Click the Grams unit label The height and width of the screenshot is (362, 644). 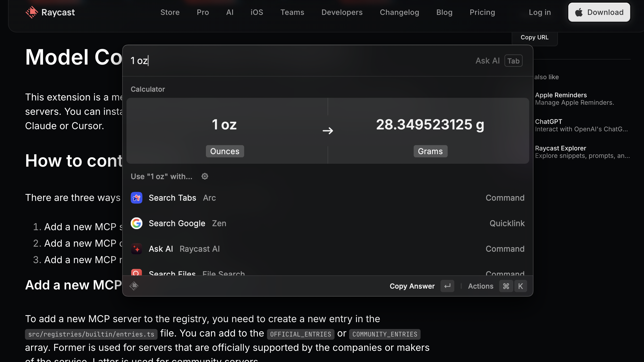(x=430, y=151)
